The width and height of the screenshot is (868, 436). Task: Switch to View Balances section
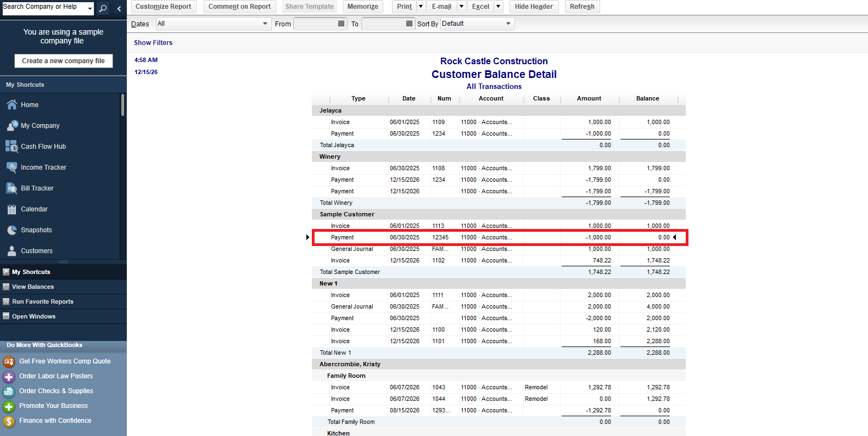[33, 287]
